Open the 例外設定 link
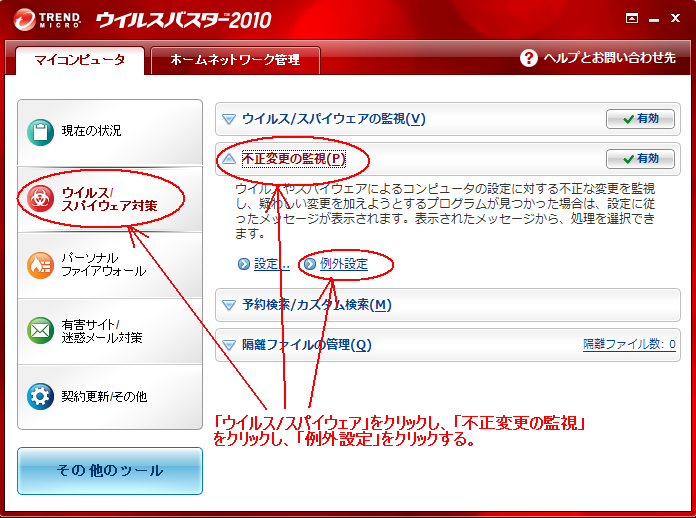Viewport: 696px width, 518px height. click(x=344, y=265)
